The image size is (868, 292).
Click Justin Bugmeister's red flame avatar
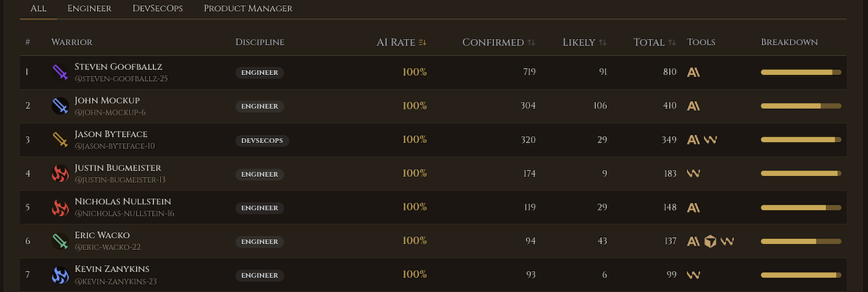[x=60, y=173]
